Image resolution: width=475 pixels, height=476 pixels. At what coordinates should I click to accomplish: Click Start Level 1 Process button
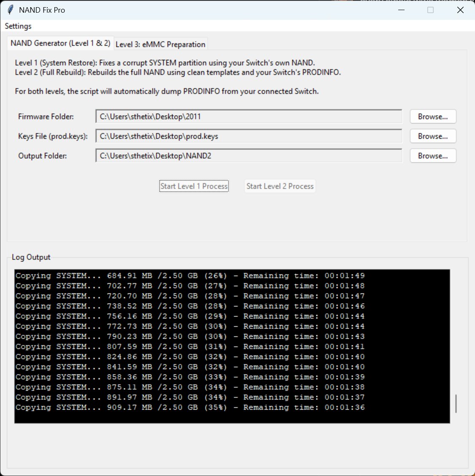[x=194, y=186]
